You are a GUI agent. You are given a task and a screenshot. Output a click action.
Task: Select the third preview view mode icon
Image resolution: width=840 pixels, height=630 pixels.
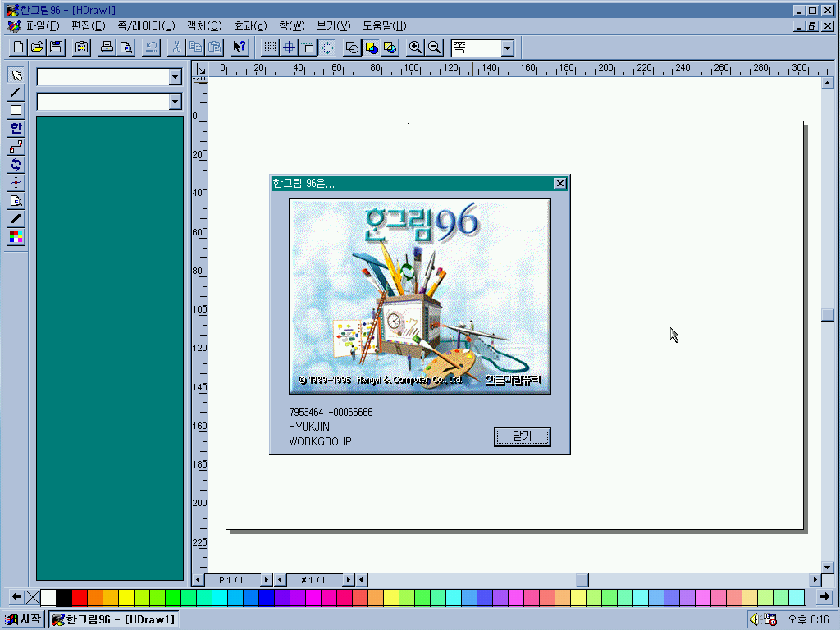[390, 48]
